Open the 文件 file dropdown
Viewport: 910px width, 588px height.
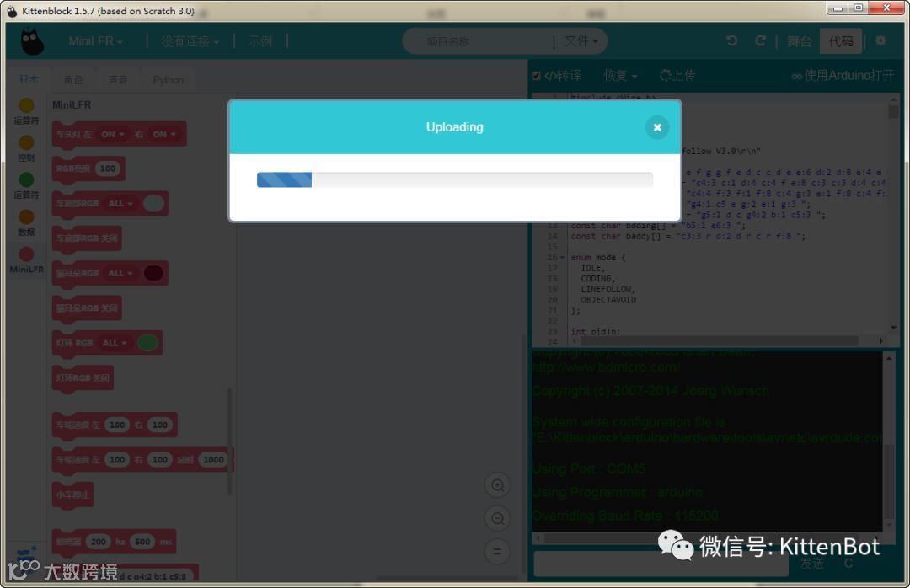click(581, 41)
